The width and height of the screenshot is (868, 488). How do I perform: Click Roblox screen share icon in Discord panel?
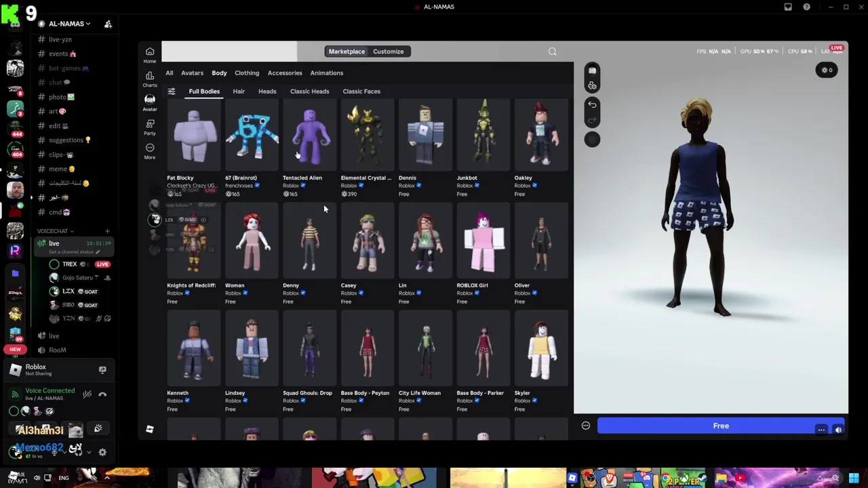(x=102, y=369)
